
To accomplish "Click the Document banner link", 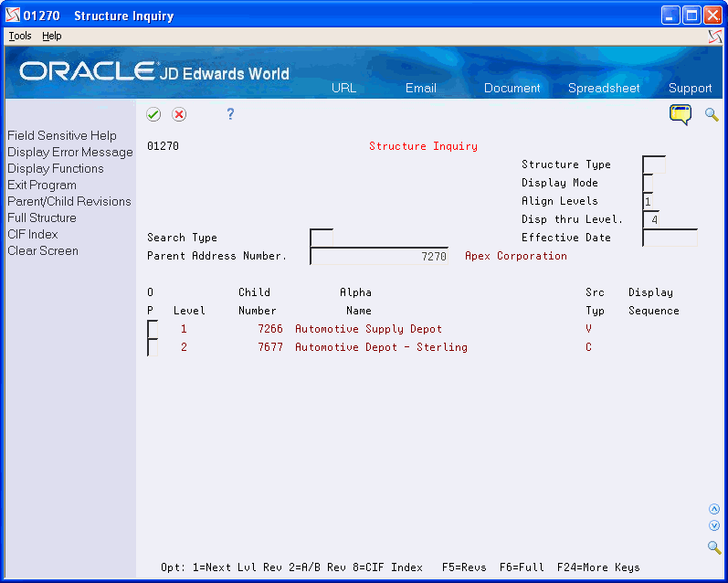I will (512, 89).
